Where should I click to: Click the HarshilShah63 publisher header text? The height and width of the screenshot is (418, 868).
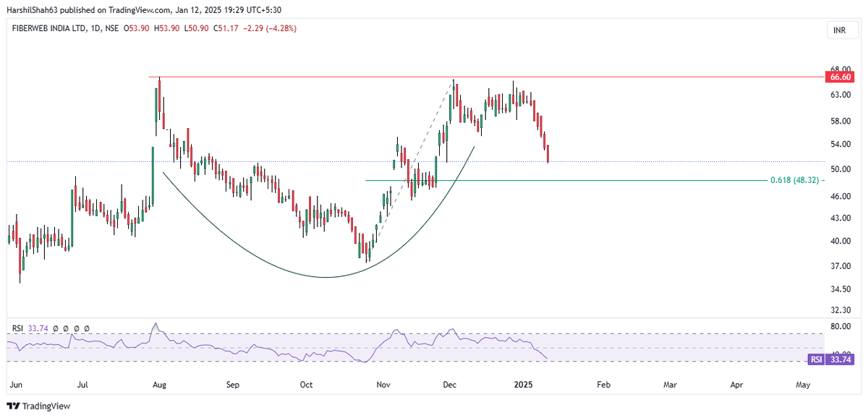click(33, 9)
